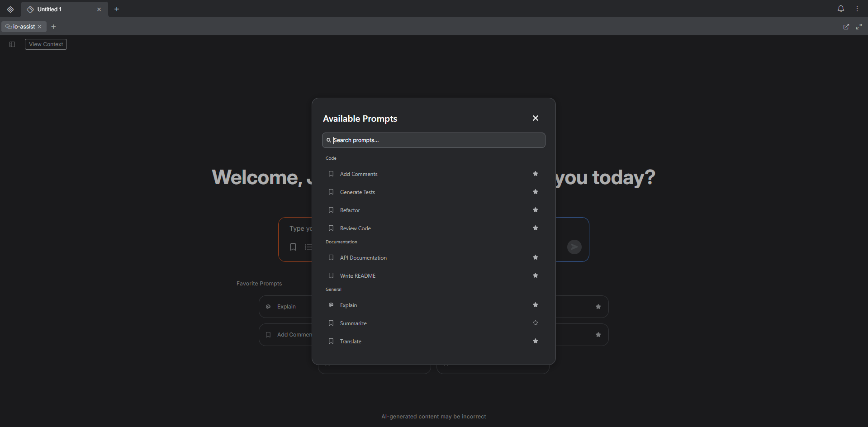Click the bookmark icon beside Summarize
This screenshot has width=868, height=427.
(331, 323)
